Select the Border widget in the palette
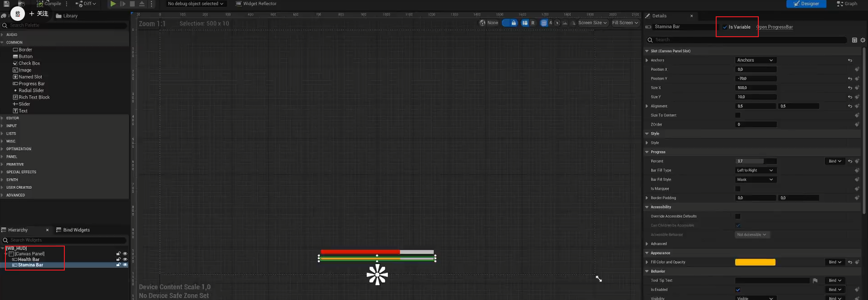The height and width of the screenshot is (300, 868). point(22,50)
